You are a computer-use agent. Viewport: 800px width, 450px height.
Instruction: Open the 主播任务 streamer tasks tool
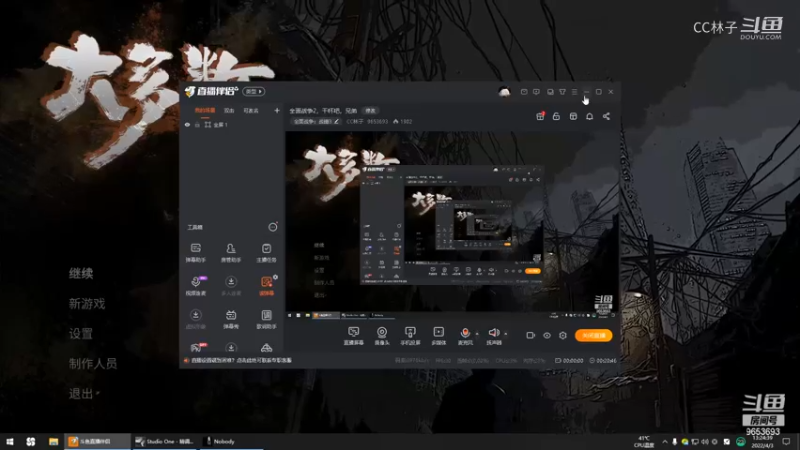(x=266, y=253)
